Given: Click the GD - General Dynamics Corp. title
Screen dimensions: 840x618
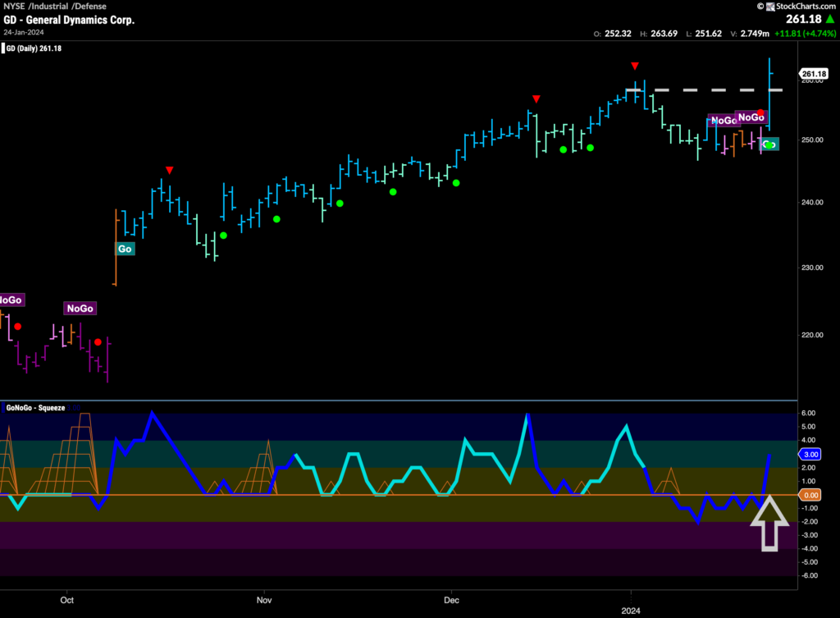Looking at the screenshot, I should pyautogui.click(x=69, y=20).
